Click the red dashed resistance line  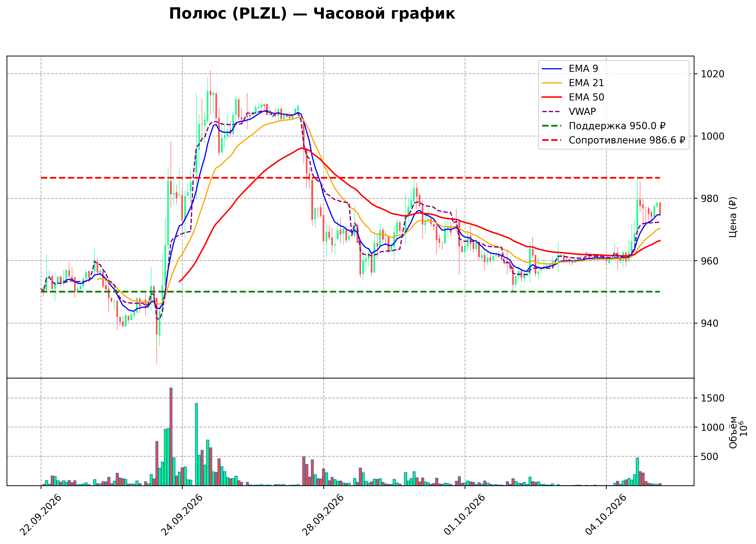pyautogui.click(x=350, y=178)
